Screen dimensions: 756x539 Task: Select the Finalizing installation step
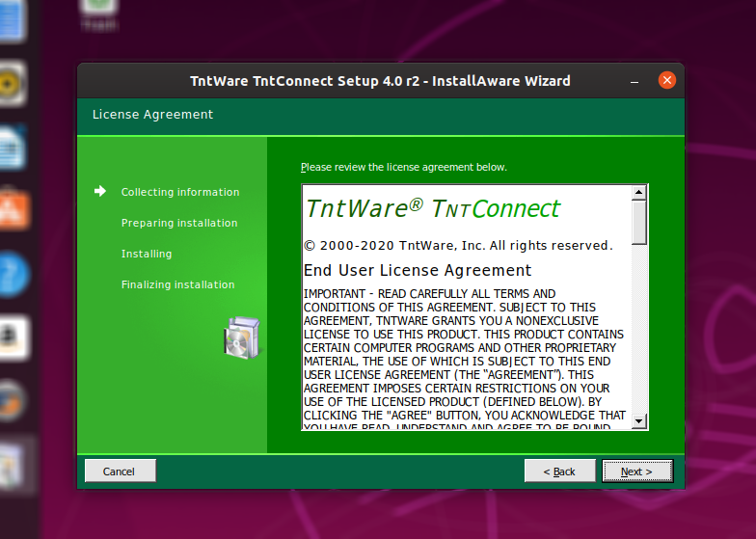pos(177,284)
